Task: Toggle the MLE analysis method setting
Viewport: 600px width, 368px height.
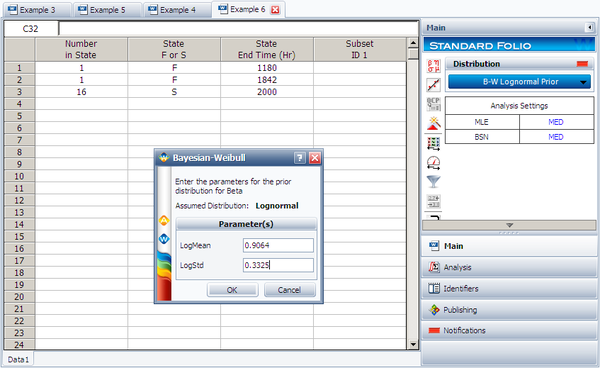Action: point(482,122)
